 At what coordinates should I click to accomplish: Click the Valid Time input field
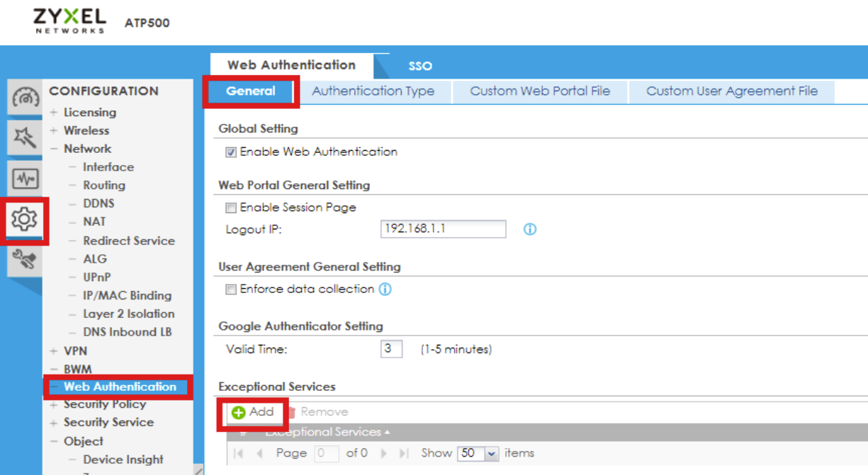392,349
